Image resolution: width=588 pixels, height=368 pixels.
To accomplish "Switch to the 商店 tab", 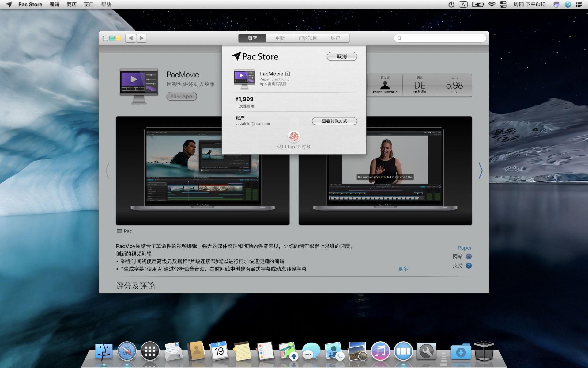I will 252,38.
